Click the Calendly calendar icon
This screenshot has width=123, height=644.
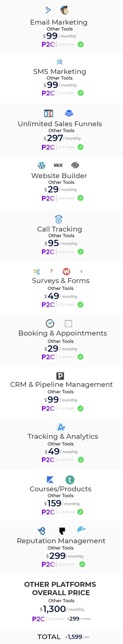[68, 323]
